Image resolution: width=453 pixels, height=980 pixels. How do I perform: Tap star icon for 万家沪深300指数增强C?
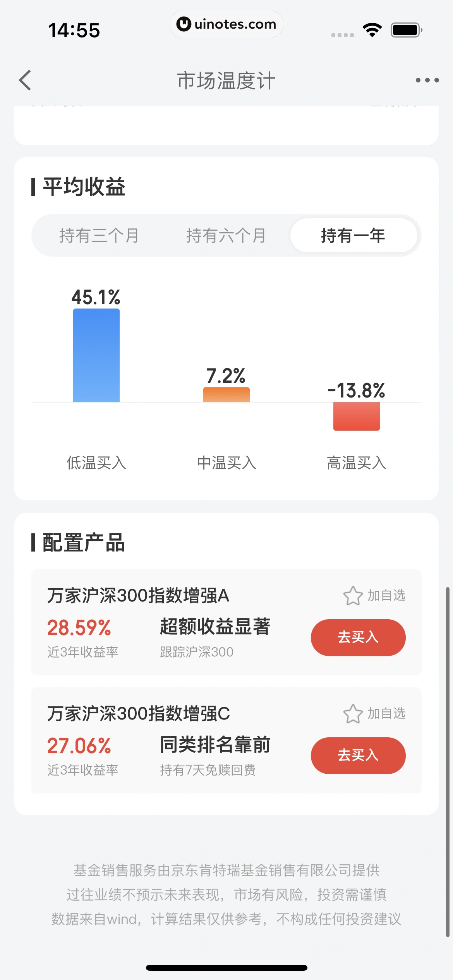click(x=353, y=714)
